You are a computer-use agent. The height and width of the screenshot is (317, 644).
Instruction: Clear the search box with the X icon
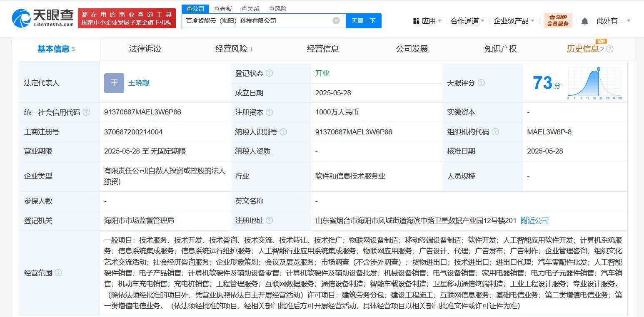[x=336, y=21]
